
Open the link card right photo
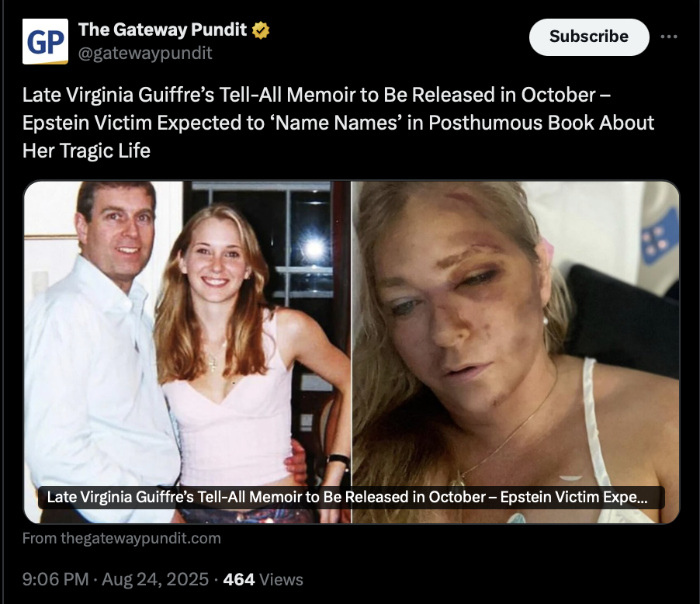tap(515, 352)
